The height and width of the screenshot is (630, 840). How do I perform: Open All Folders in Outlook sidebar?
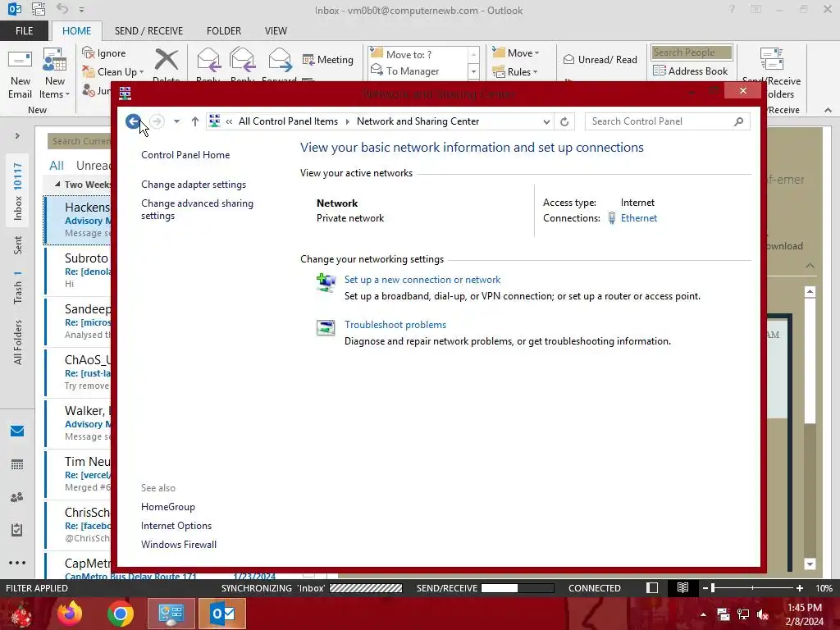click(x=18, y=343)
